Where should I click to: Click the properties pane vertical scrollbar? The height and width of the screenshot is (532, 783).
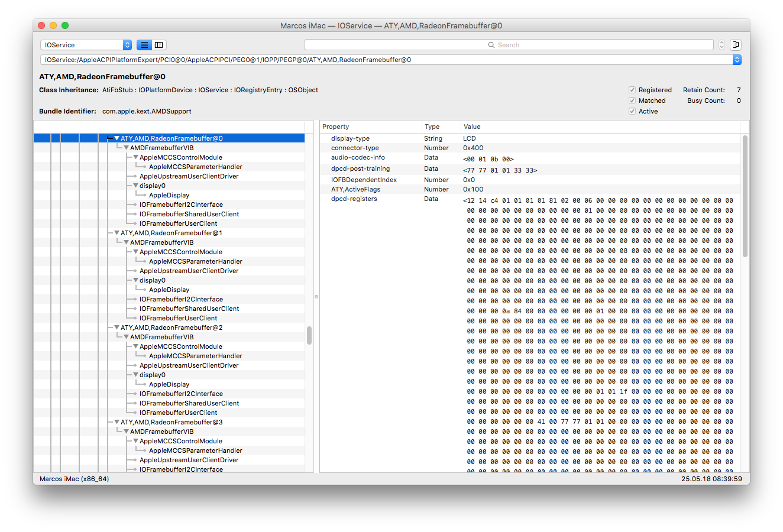745,196
